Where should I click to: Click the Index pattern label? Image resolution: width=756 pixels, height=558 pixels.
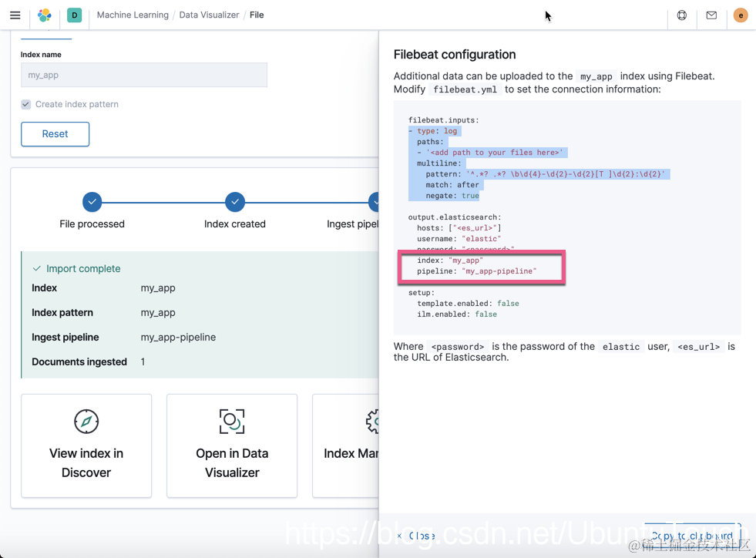[x=62, y=312]
